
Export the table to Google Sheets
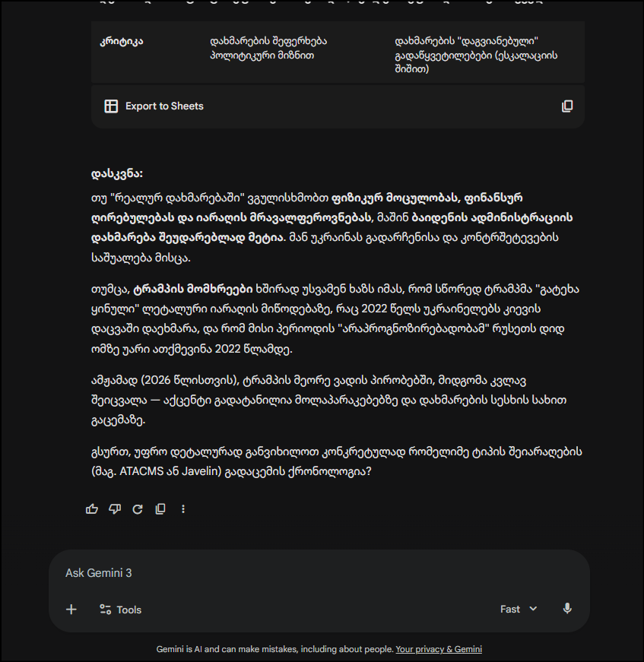(163, 106)
